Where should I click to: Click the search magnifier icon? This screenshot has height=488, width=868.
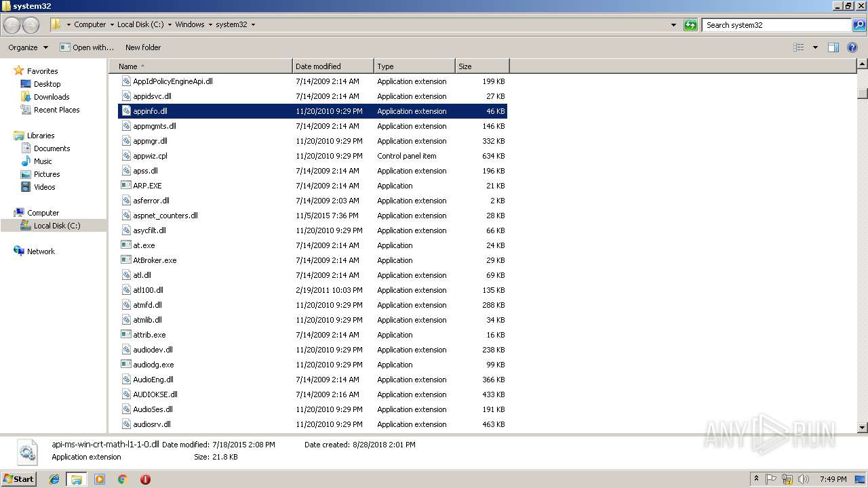tap(859, 25)
